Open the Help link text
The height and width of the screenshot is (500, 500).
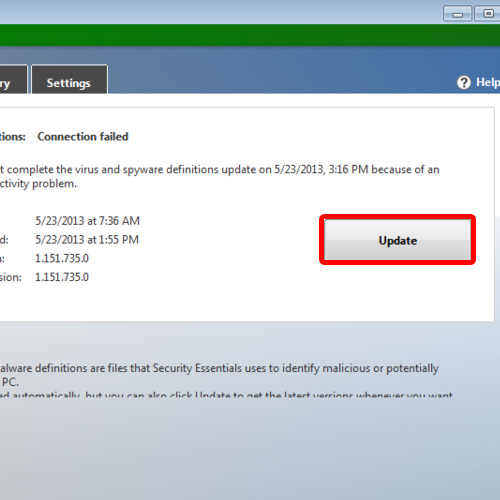pos(488,82)
